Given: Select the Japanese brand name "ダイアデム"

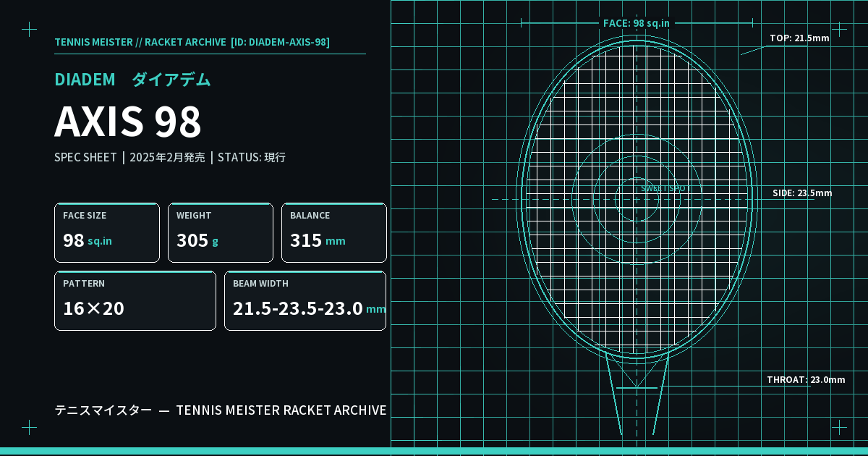Looking at the screenshot, I should click(x=171, y=80).
